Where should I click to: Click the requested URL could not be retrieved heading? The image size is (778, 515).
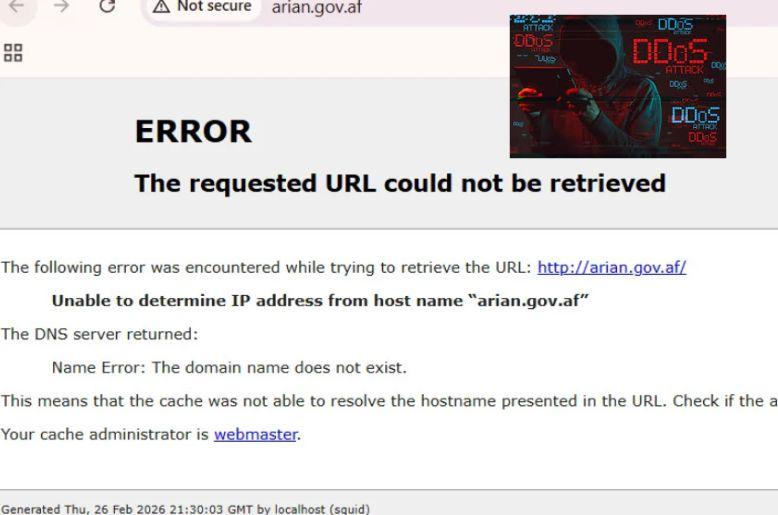[x=400, y=183]
